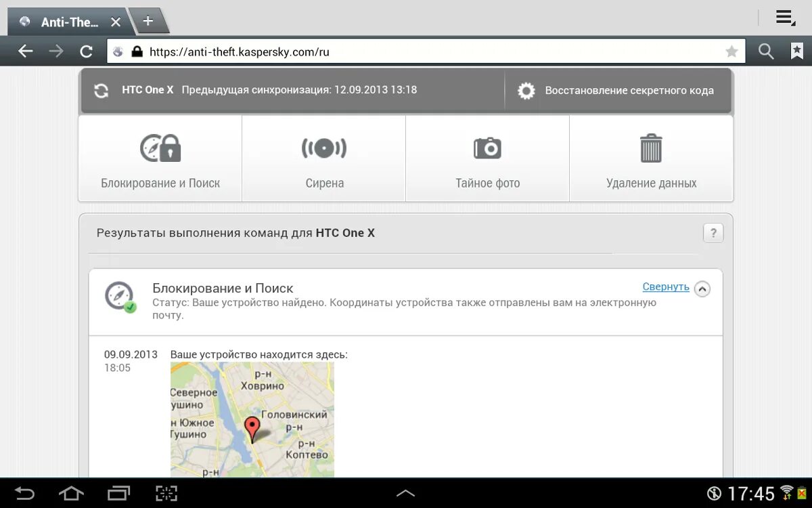
Task: Open the browser menu icon
Action: click(x=786, y=18)
